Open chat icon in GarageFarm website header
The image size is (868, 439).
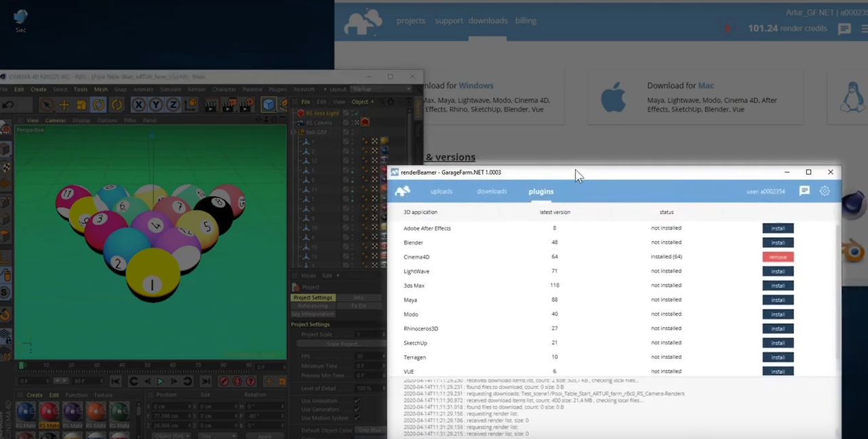tap(844, 28)
